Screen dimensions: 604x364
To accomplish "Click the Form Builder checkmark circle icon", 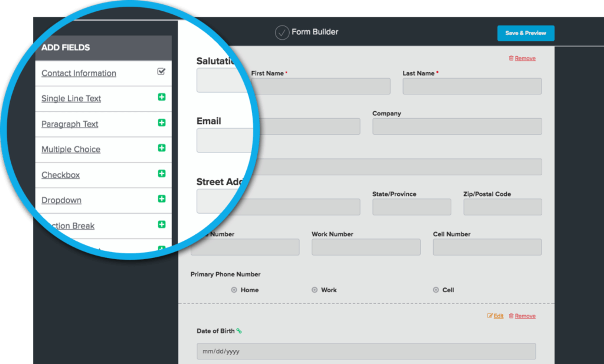I will [282, 32].
